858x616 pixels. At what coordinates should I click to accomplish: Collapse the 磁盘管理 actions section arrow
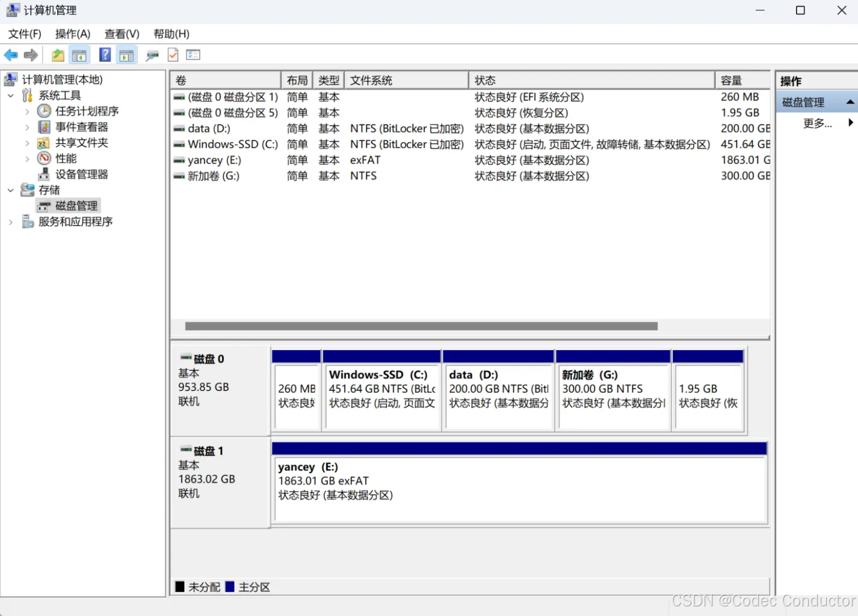click(850, 102)
